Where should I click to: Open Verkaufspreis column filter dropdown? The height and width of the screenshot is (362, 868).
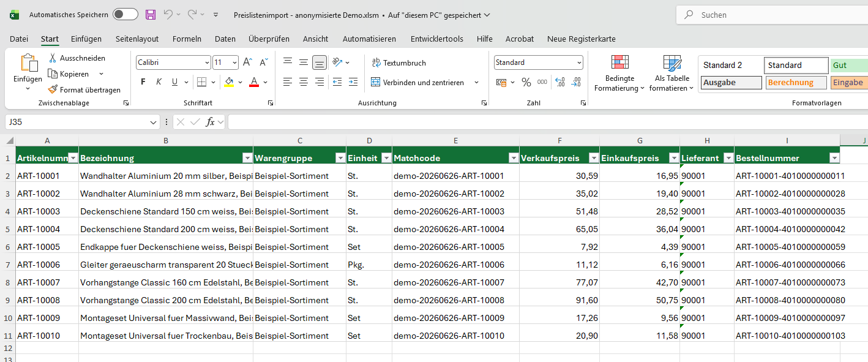(x=593, y=158)
